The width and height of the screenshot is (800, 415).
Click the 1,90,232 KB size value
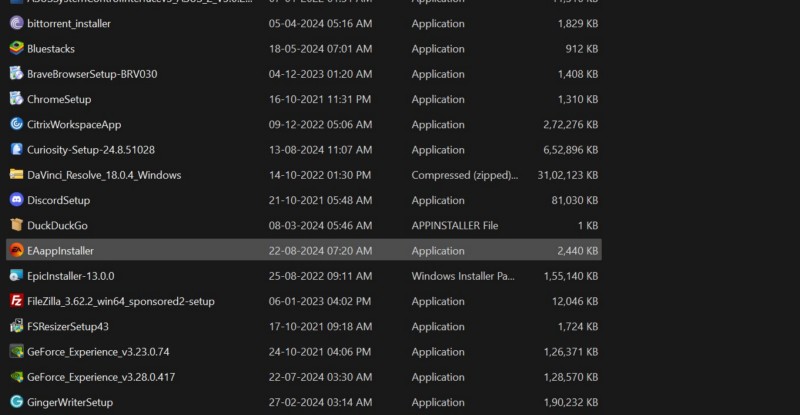[570, 402]
